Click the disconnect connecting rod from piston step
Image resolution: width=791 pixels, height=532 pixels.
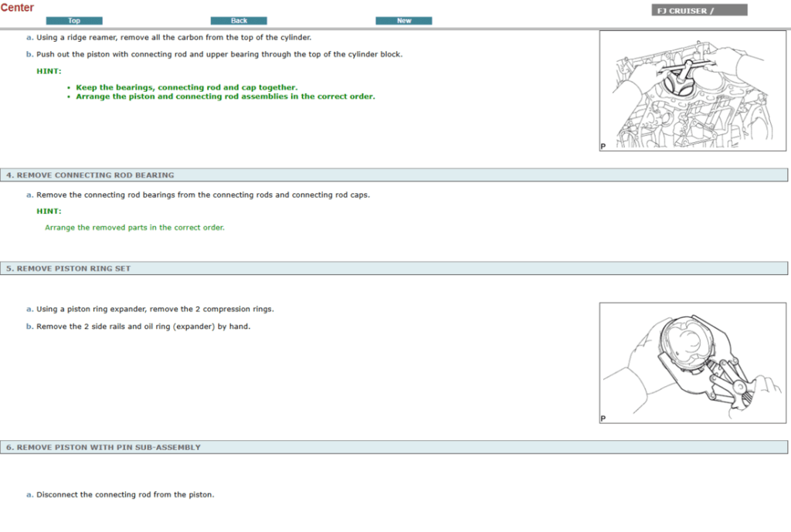(x=125, y=495)
